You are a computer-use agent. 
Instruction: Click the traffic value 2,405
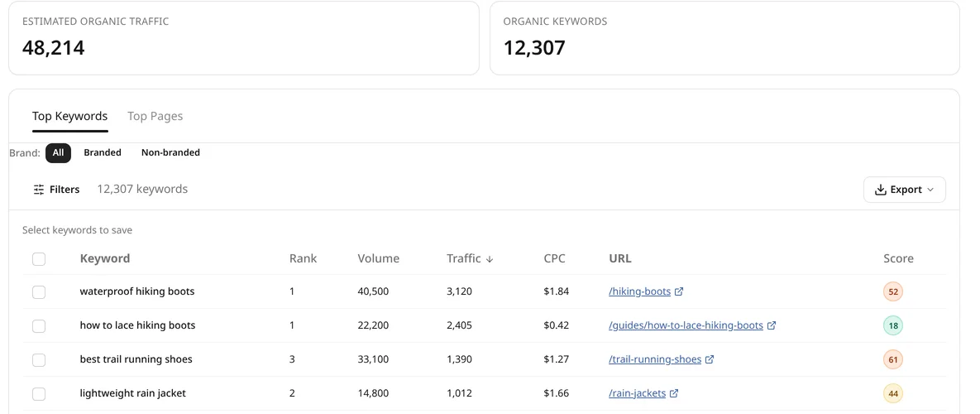459,325
